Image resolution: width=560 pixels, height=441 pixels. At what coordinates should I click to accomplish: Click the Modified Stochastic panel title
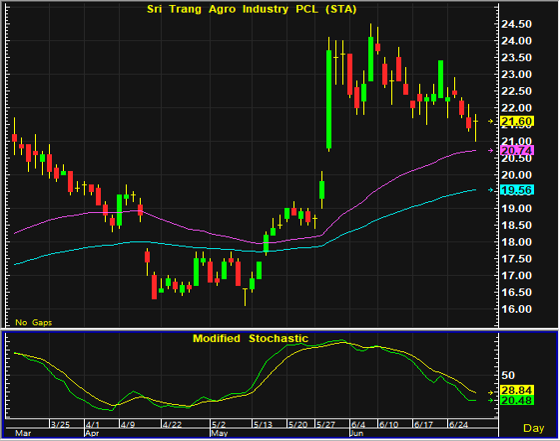click(250, 338)
